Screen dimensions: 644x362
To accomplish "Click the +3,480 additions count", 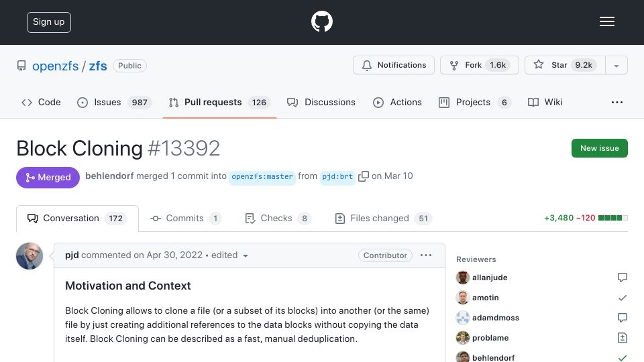I will tap(559, 218).
